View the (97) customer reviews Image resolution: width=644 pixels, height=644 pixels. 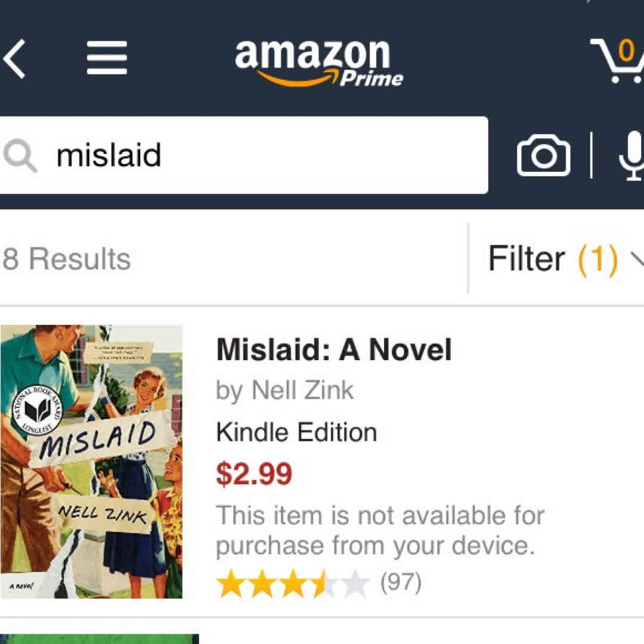(401, 582)
